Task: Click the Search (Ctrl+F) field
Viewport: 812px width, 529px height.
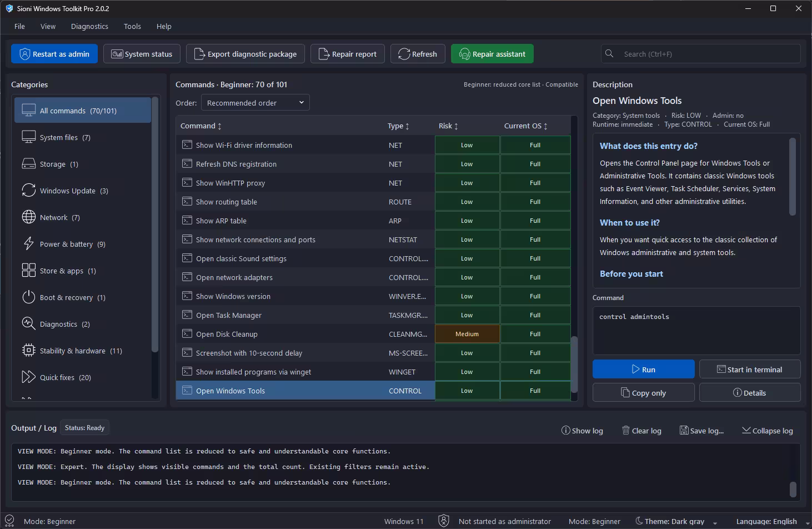Action: (x=701, y=54)
